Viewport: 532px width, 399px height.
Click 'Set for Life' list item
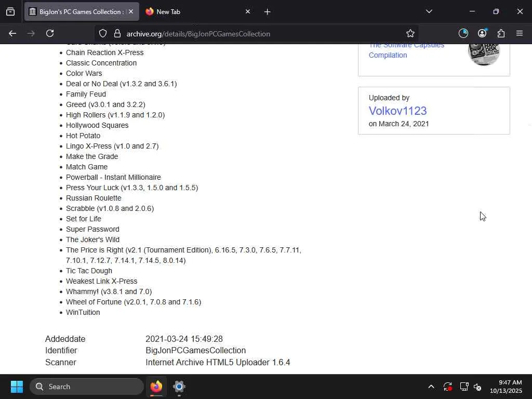point(84,219)
